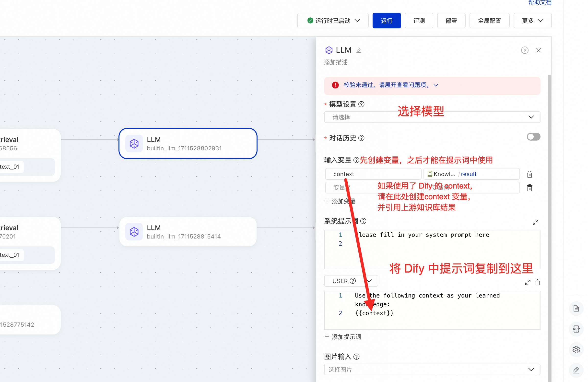This screenshot has height=382, width=588.
Task: Click 添加变量 to add a variable
Action: tap(340, 201)
